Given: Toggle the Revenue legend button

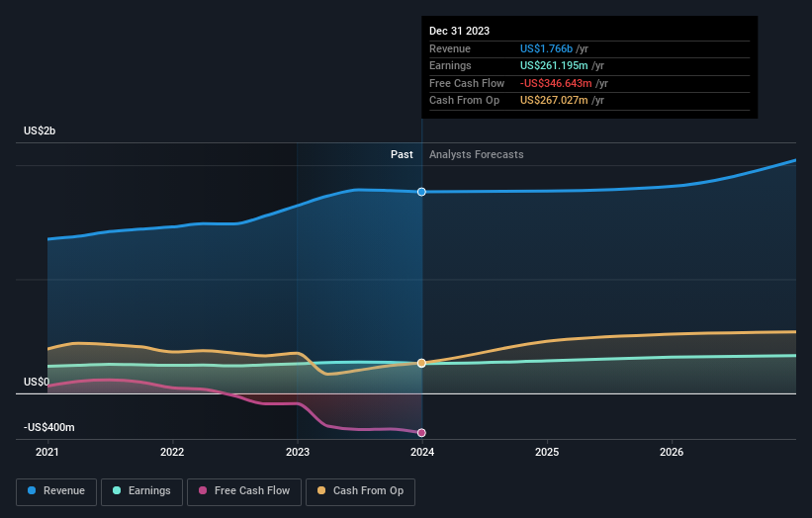Looking at the screenshot, I should tap(56, 491).
